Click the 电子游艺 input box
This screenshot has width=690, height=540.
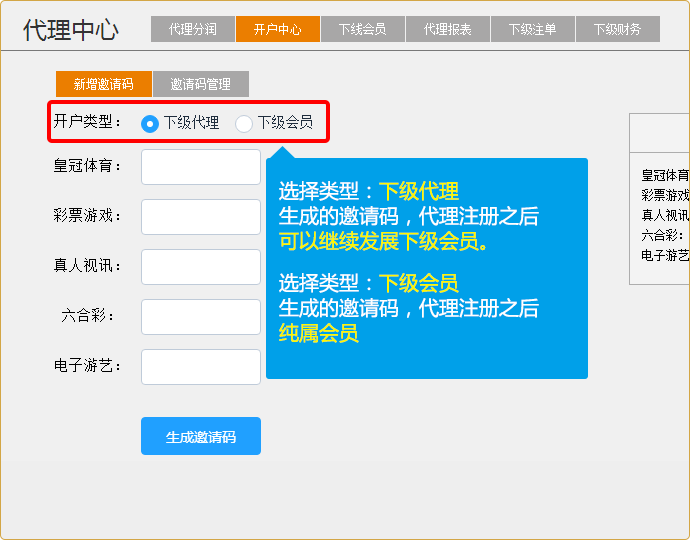click(x=200, y=367)
